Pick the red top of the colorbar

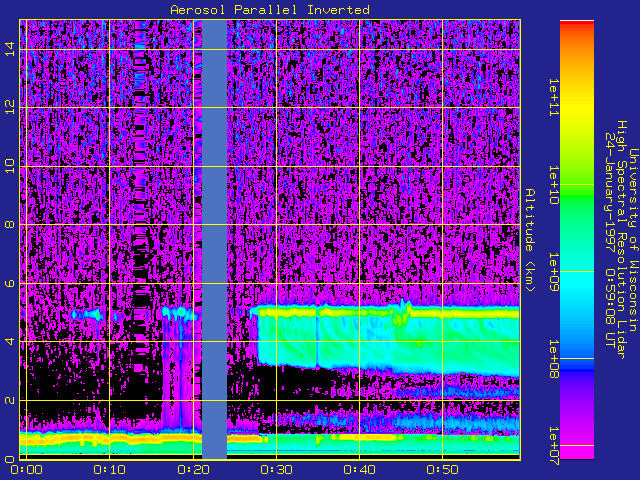pyautogui.click(x=577, y=24)
